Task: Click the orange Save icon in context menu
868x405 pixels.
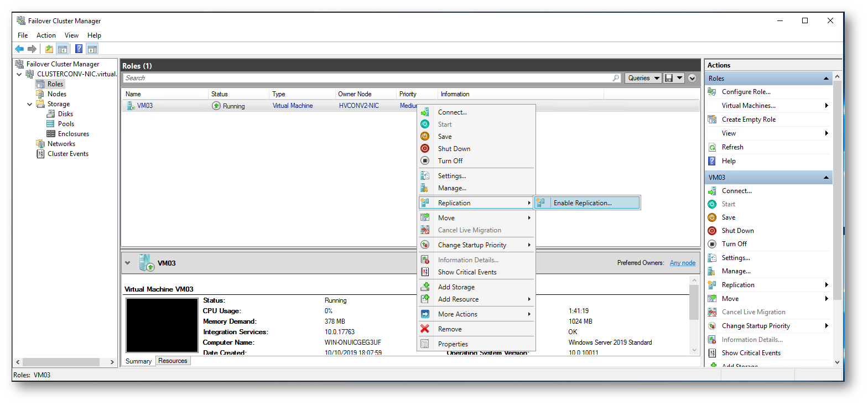Action: coord(425,136)
